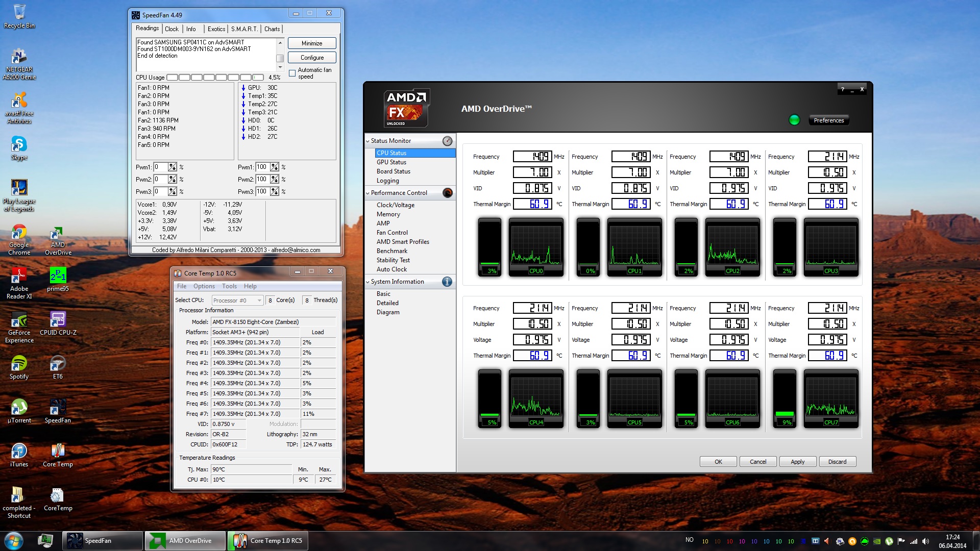Open CPUID CPU-Z desktop icon
980x551 pixels.
pyautogui.click(x=58, y=323)
